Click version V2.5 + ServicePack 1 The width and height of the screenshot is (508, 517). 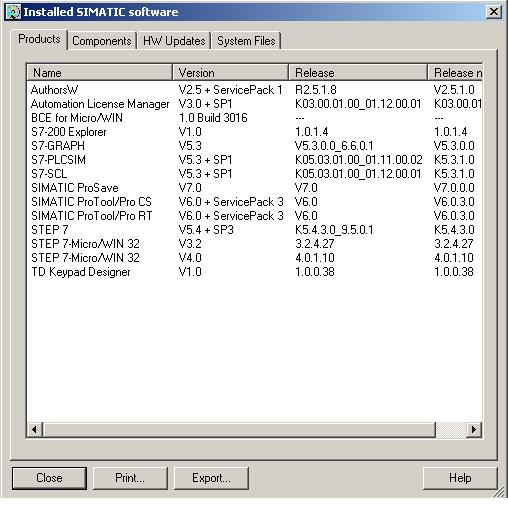230,90
